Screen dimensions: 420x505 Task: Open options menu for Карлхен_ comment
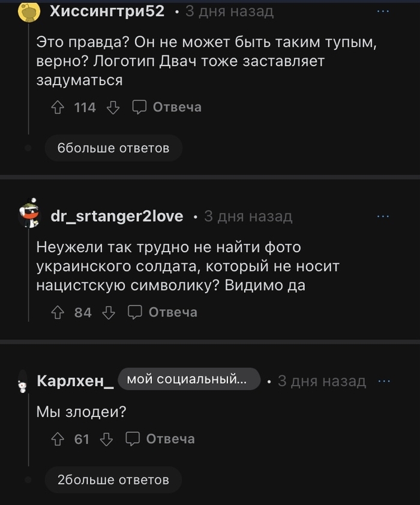(x=385, y=381)
